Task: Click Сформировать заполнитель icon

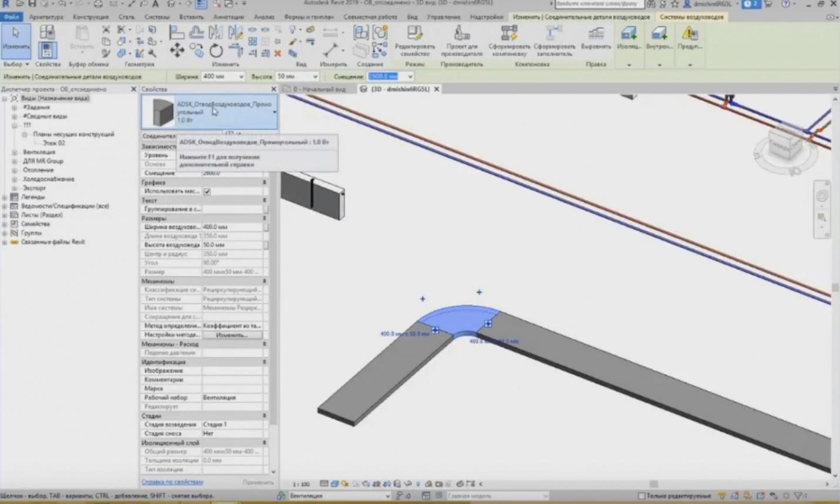Action: point(554,40)
